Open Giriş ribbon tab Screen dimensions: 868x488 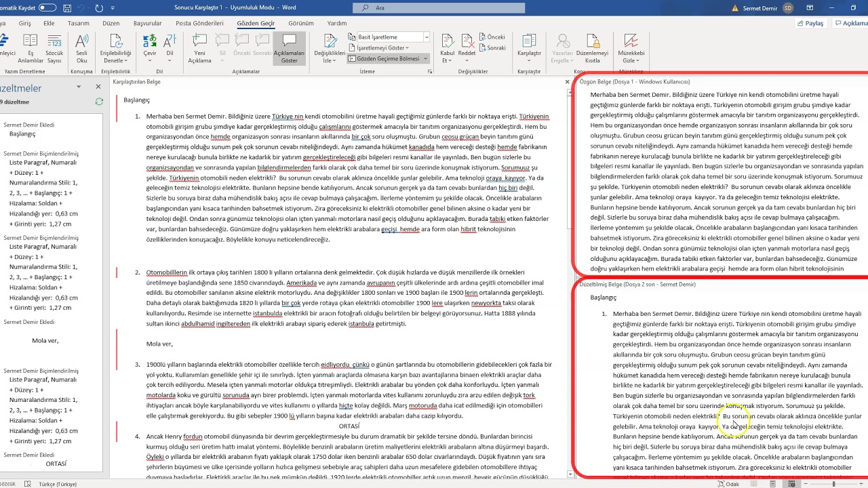pos(25,23)
